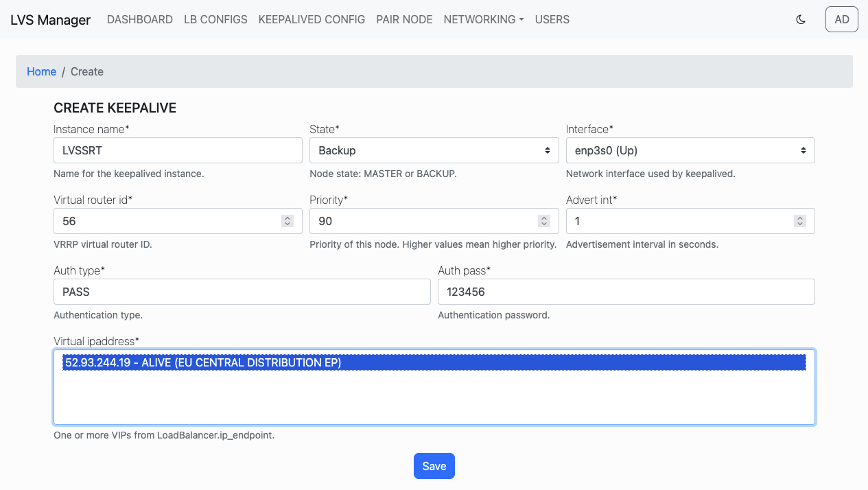Focus the Auth type field
The height and width of the screenshot is (490, 868).
coord(242,292)
